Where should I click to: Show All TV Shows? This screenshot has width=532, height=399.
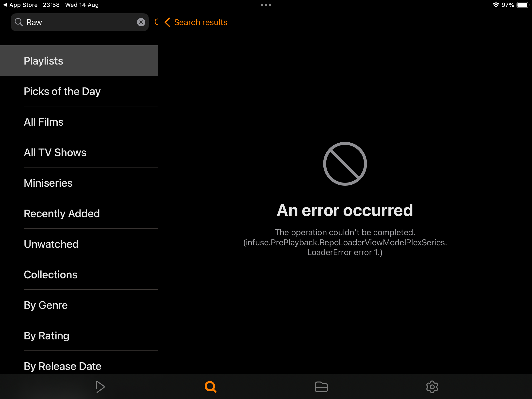79,152
